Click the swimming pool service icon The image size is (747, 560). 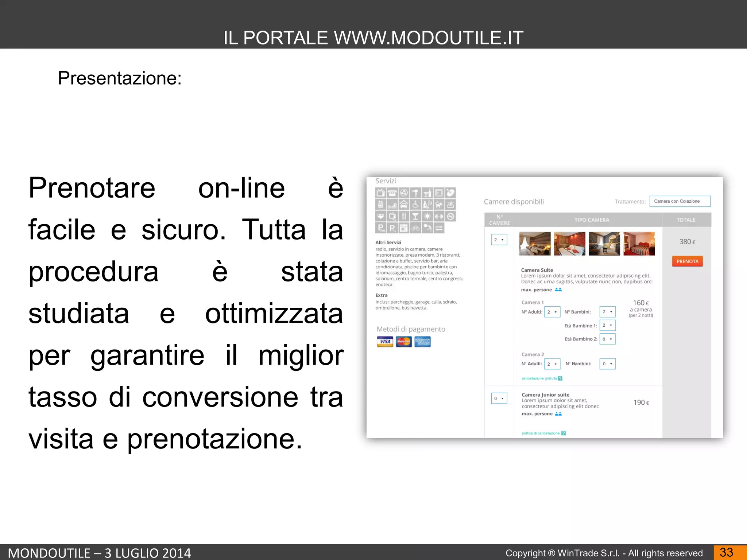point(392,205)
